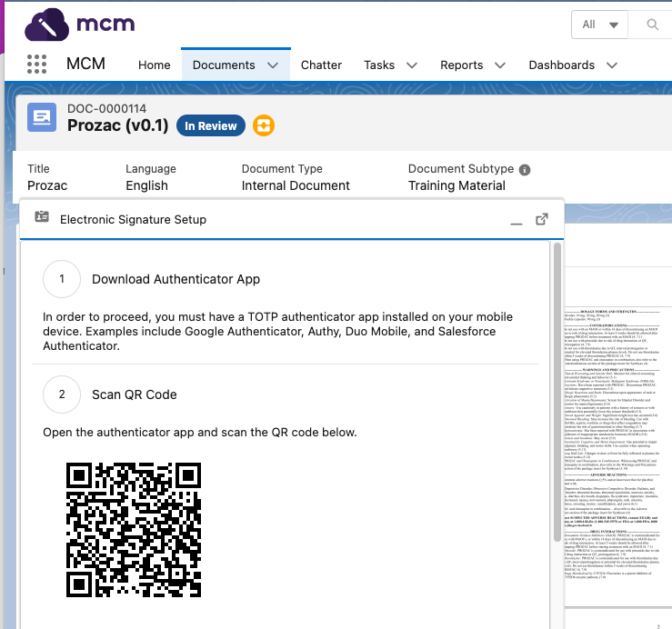Screen dimensions: 672x629
Task: Expand the Tasks tab chevron menu
Action: click(412, 65)
